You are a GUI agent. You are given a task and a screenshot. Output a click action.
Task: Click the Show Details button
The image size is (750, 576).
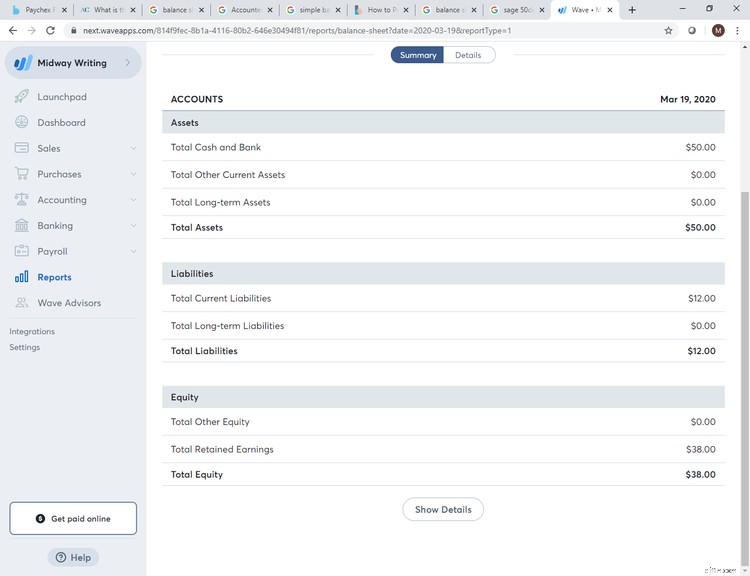tap(443, 510)
